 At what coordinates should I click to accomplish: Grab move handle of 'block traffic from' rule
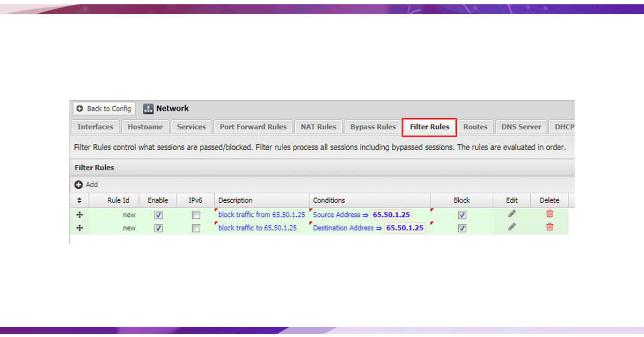point(79,214)
